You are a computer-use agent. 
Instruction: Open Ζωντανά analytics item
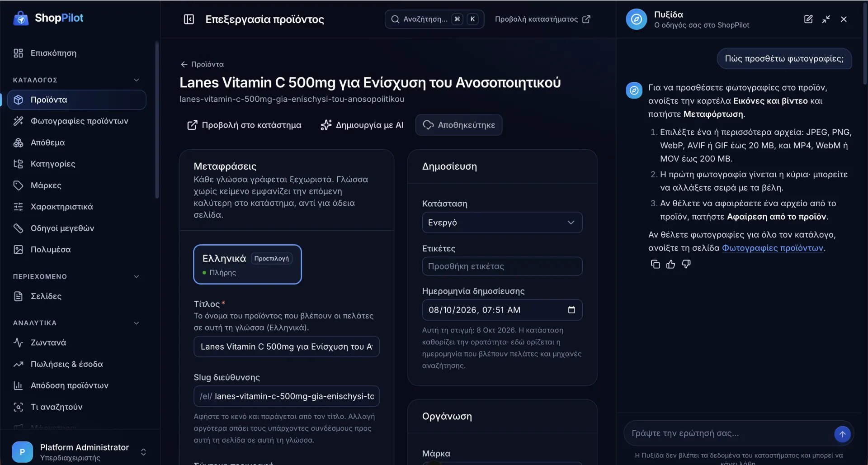click(x=77, y=342)
